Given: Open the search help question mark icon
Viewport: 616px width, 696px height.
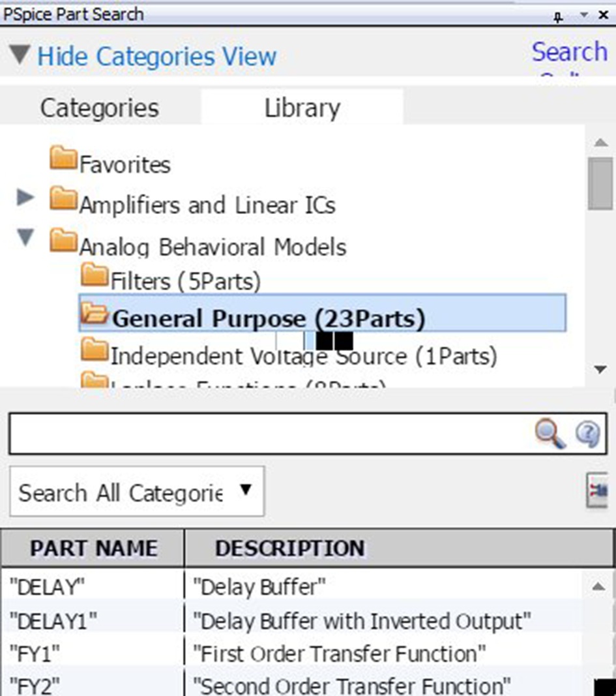Looking at the screenshot, I should (x=587, y=433).
